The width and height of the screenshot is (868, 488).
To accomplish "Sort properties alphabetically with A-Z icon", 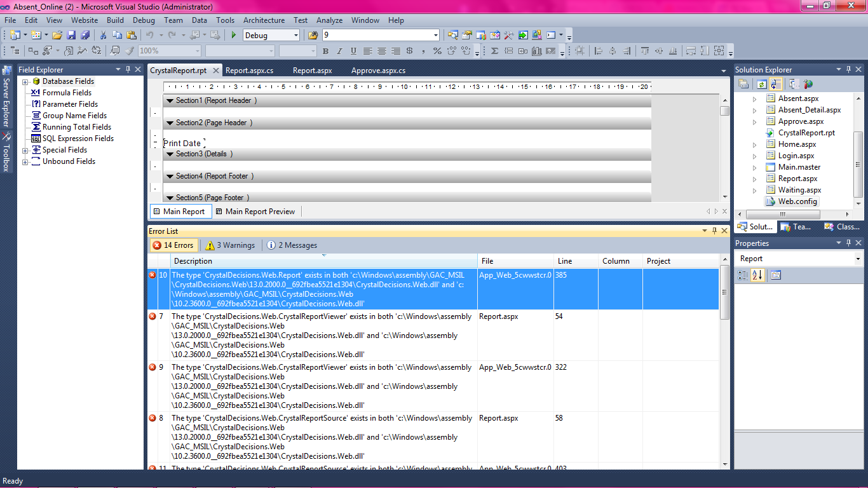I will pyautogui.click(x=757, y=275).
